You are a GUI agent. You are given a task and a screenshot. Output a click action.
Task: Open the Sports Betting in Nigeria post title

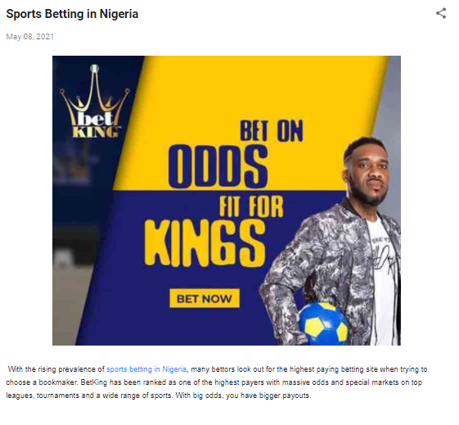[x=72, y=14]
